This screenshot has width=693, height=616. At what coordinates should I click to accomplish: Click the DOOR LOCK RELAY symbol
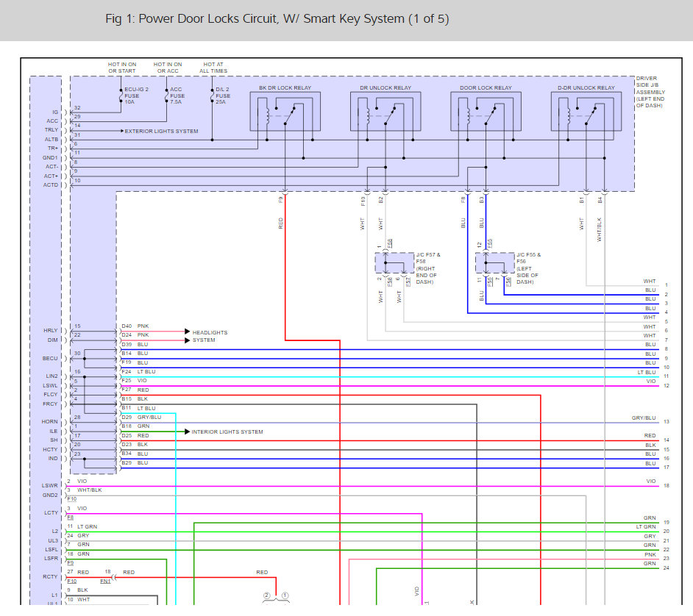tap(486, 112)
